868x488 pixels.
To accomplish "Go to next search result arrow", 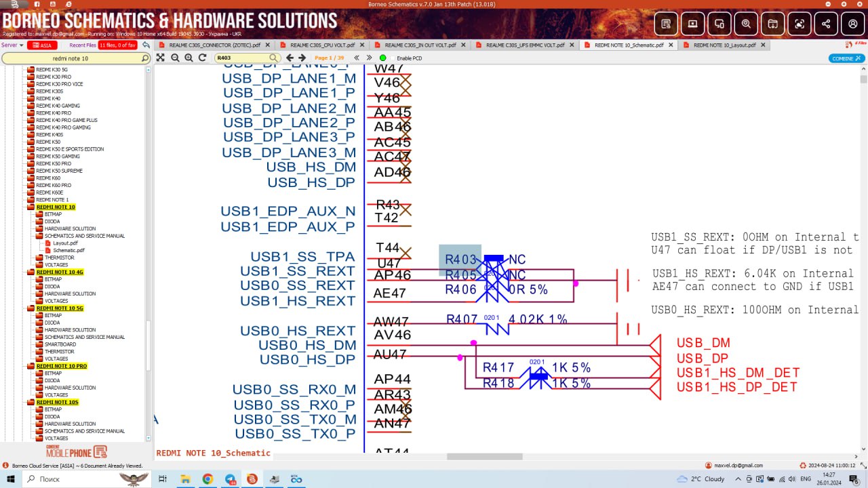I will (x=302, y=58).
